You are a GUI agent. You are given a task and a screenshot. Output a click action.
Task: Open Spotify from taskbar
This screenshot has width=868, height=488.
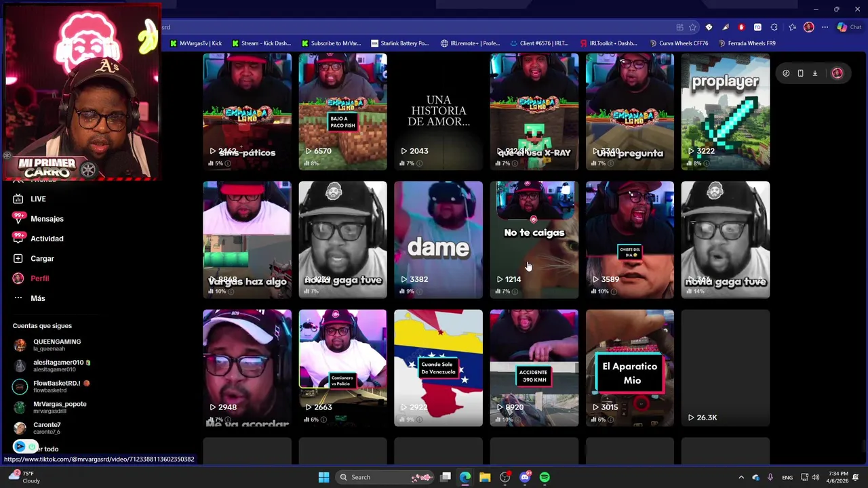point(545,477)
